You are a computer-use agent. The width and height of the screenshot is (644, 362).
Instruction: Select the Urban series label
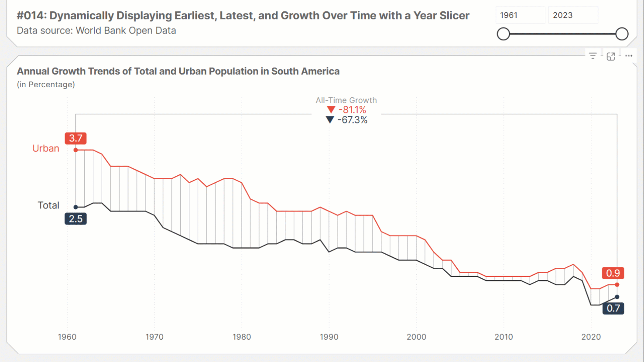(x=45, y=148)
